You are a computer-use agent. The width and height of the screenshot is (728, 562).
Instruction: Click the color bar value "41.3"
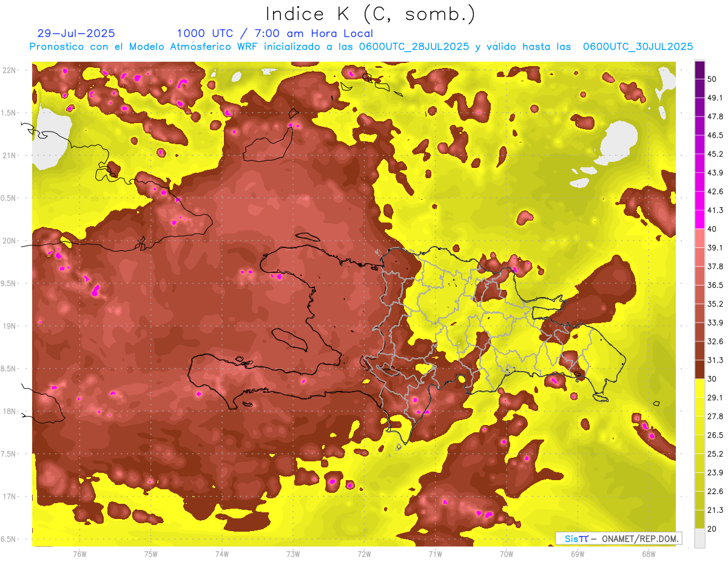[715, 210]
